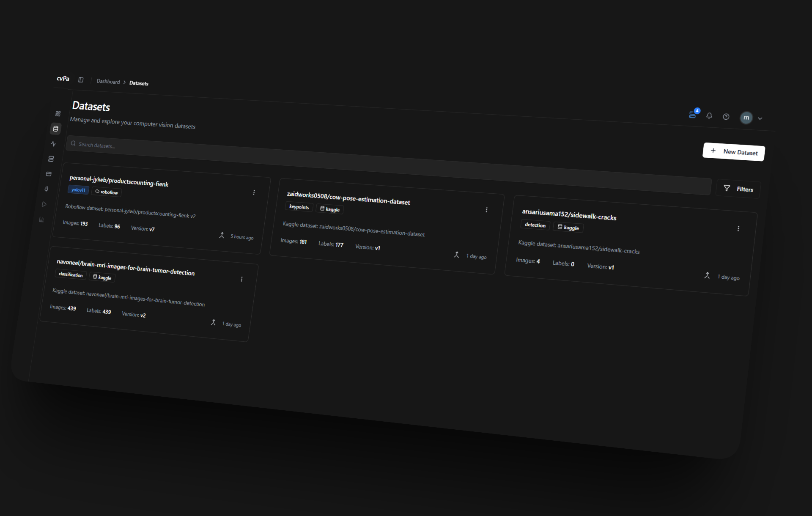
Task: Open the activity pulse icon in sidebar
Action: coord(53,144)
